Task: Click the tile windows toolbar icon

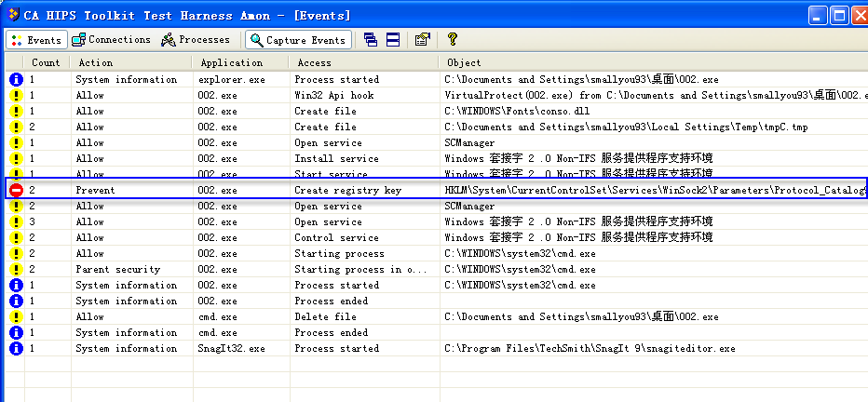Action: (x=392, y=40)
